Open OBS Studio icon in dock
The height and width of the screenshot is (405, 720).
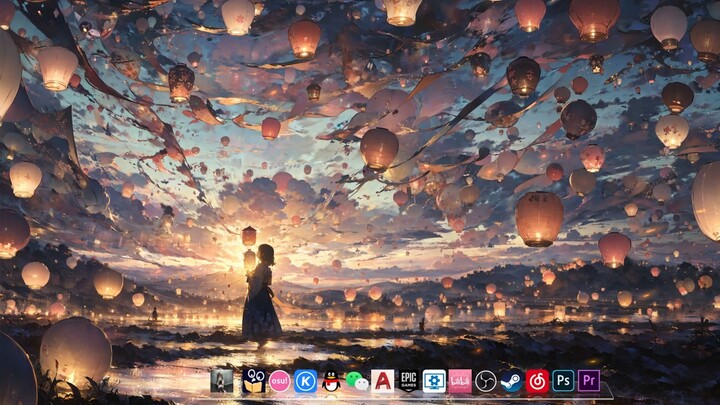pyautogui.click(x=486, y=381)
